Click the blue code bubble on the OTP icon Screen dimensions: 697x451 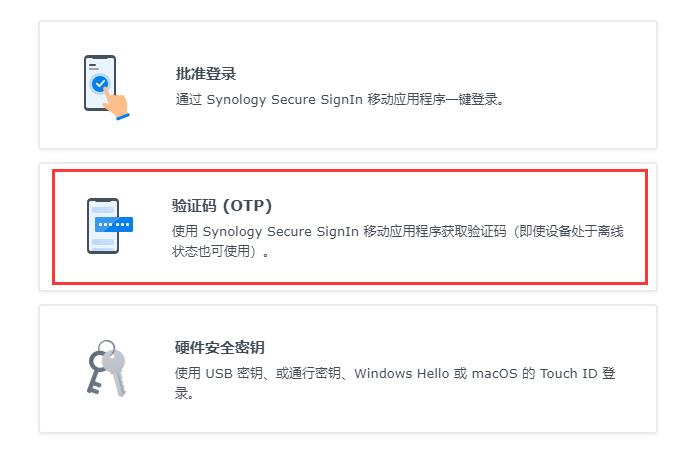coord(114,225)
